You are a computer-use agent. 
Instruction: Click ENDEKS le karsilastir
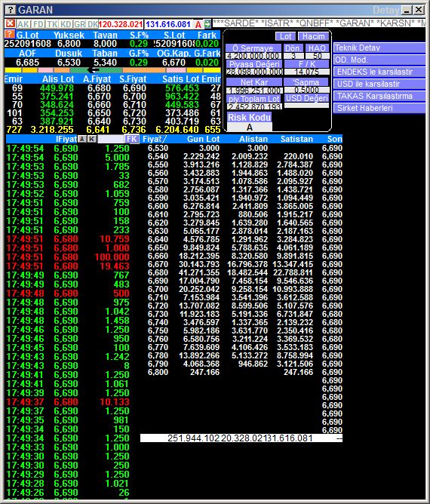point(379,72)
